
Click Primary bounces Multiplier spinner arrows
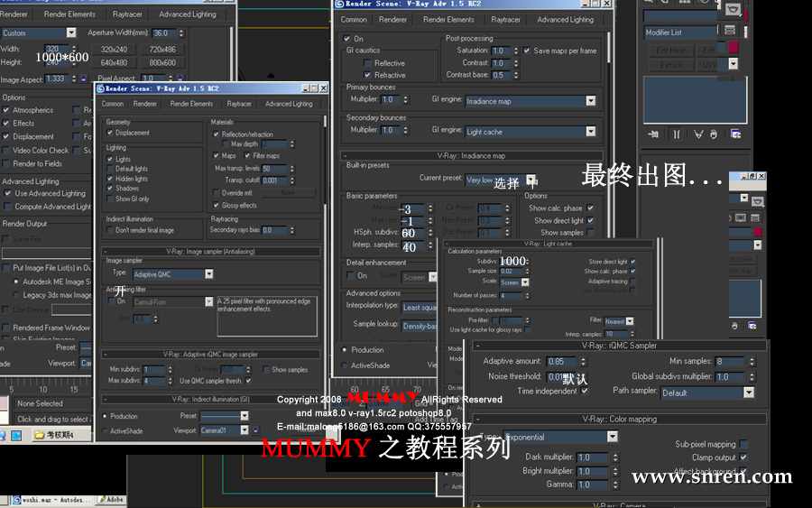(405, 99)
